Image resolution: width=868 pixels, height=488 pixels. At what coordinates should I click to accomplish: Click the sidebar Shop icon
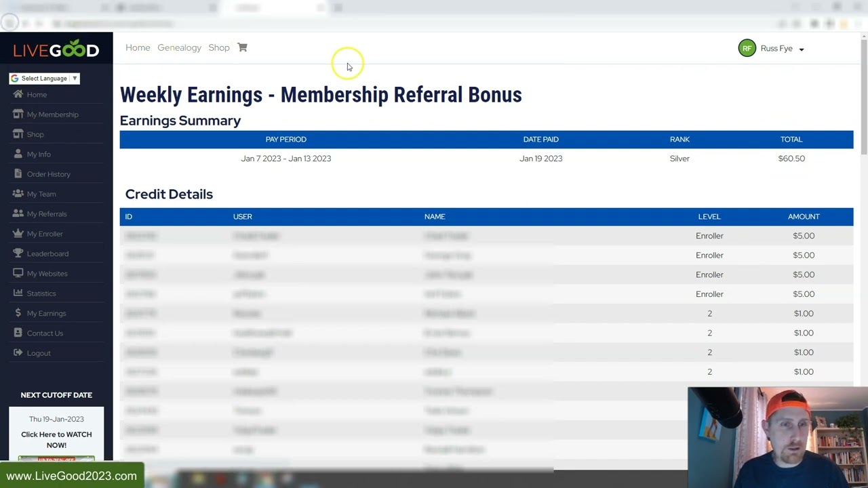point(18,134)
